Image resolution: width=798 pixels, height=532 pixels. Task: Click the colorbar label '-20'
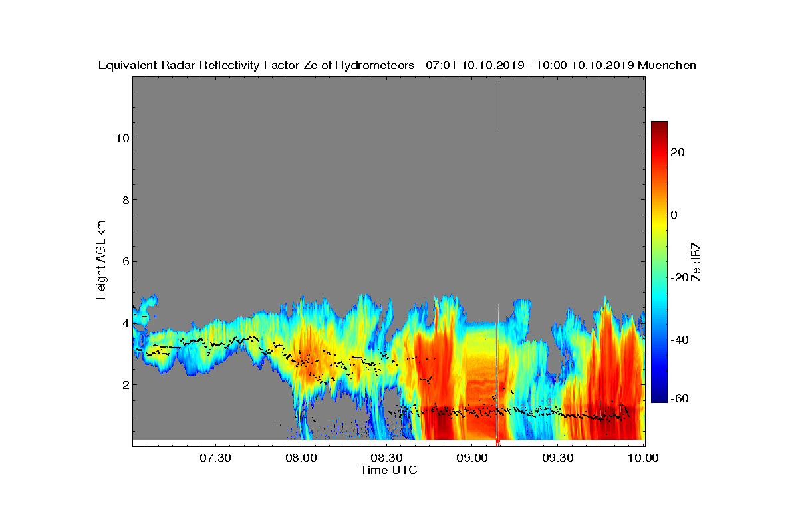pyautogui.click(x=680, y=277)
